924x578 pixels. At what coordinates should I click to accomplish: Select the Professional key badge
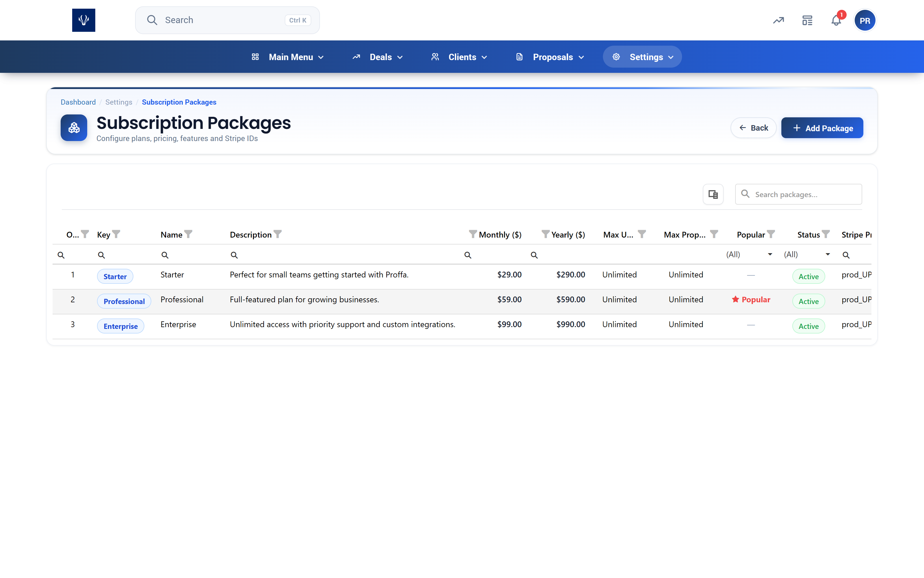[124, 301]
